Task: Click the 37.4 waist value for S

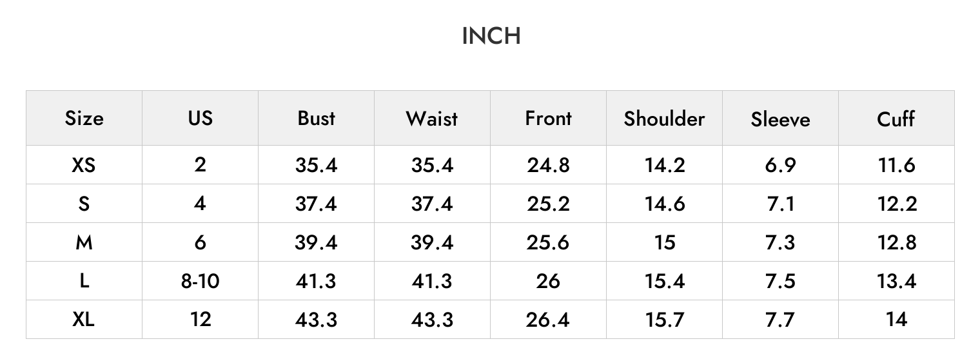Action: 432,204
